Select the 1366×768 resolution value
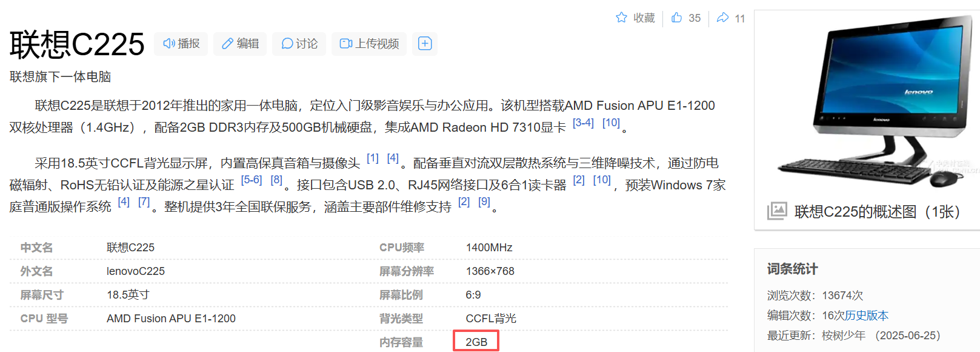Viewport: 980px width, 352px height. 490,271
